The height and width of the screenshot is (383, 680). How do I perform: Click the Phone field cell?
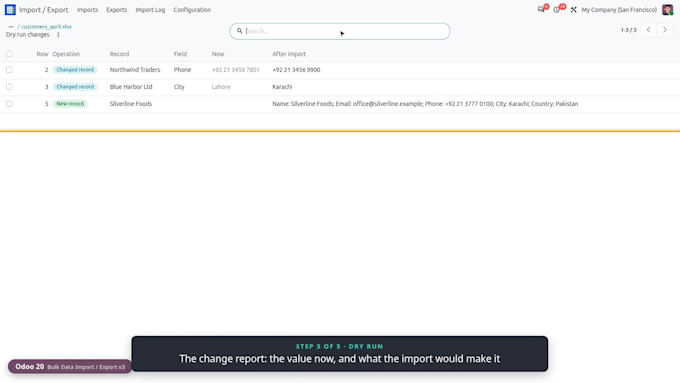182,70
